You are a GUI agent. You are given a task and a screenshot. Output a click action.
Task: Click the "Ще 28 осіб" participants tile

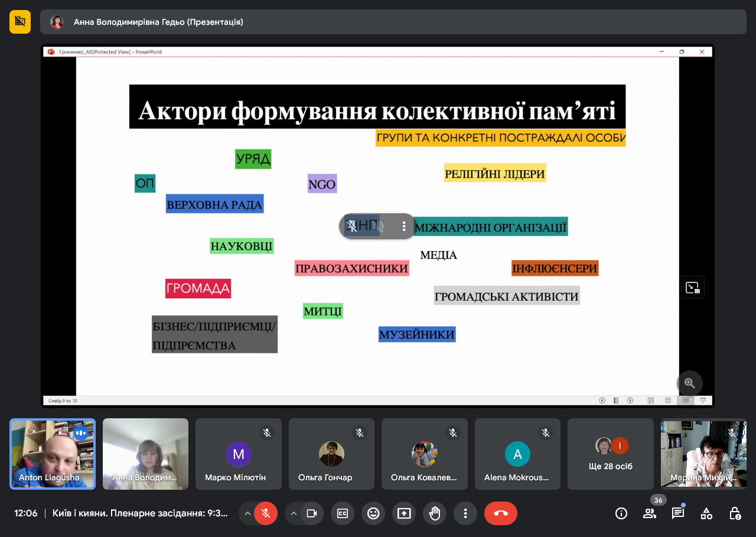click(610, 454)
